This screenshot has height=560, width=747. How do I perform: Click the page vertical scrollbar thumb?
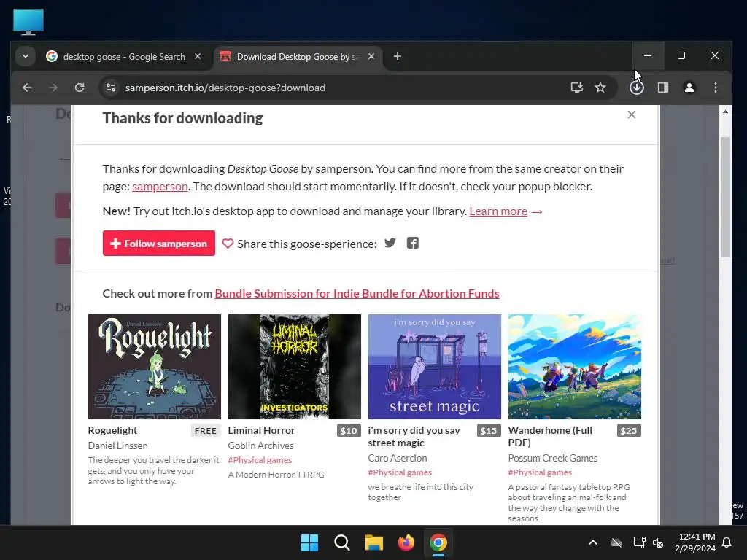(725, 197)
